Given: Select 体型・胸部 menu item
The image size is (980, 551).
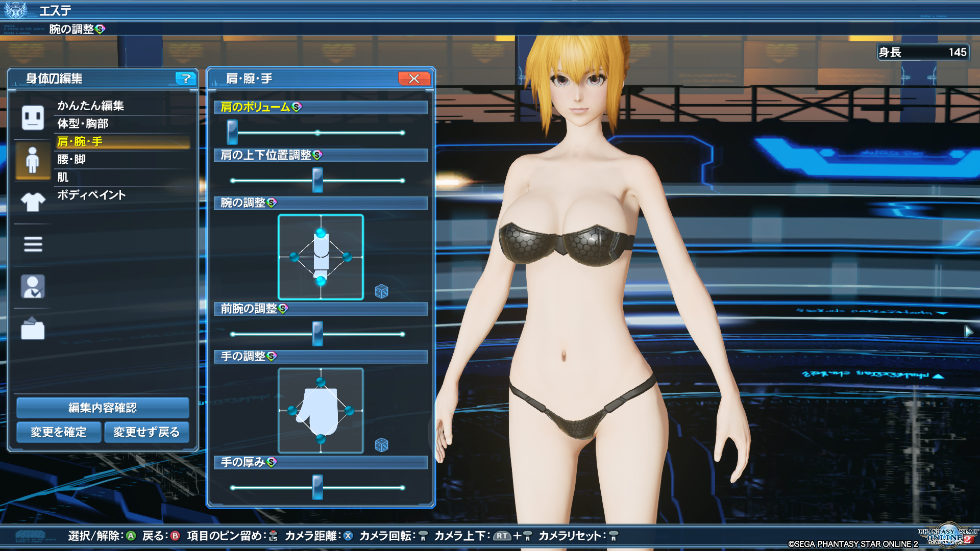Looking at the screenshot, I should tap(83, 123).
